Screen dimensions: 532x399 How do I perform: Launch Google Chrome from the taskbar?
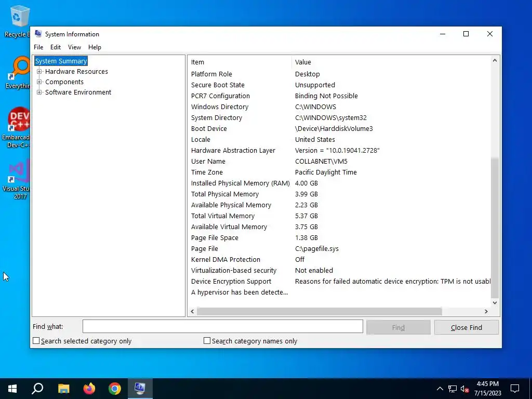point(115,389)
